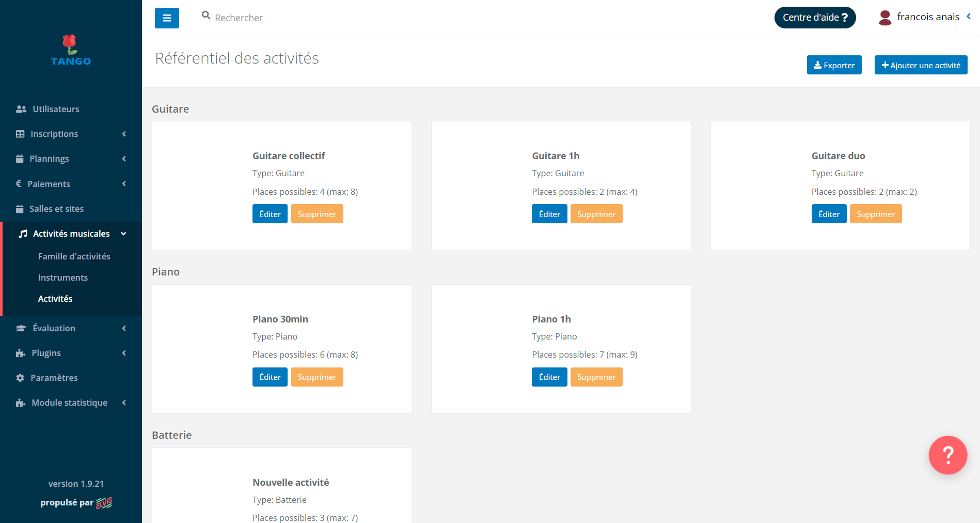980x523 pixels.
Task: Click the Salles et sites calendar icon
Action: click(20, 209)
